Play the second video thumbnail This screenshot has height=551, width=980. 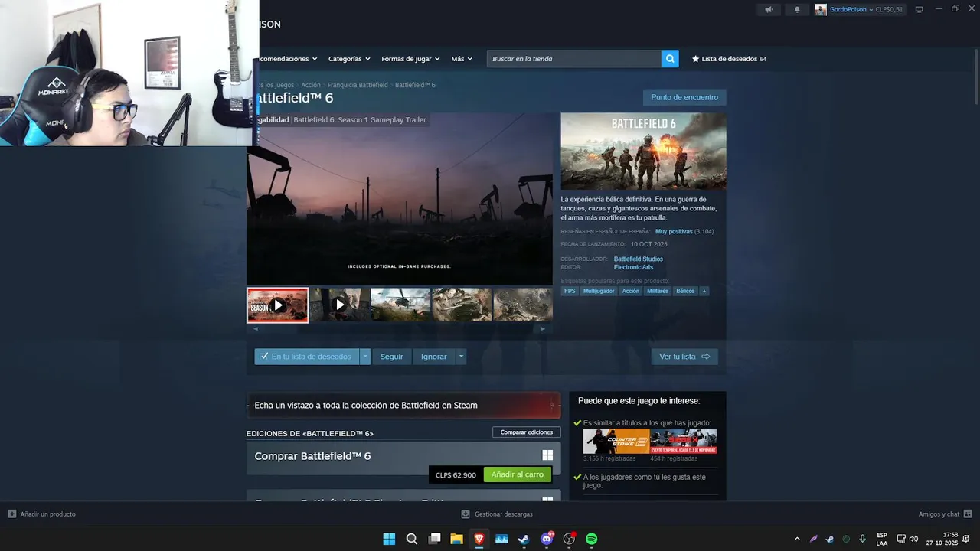[x=339, y=305]
